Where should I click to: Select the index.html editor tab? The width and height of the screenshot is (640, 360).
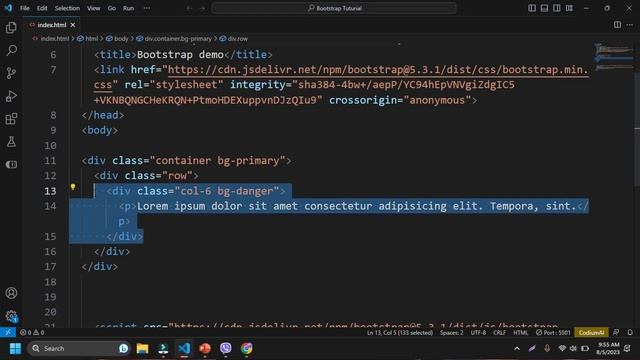(x=51, y=25)
